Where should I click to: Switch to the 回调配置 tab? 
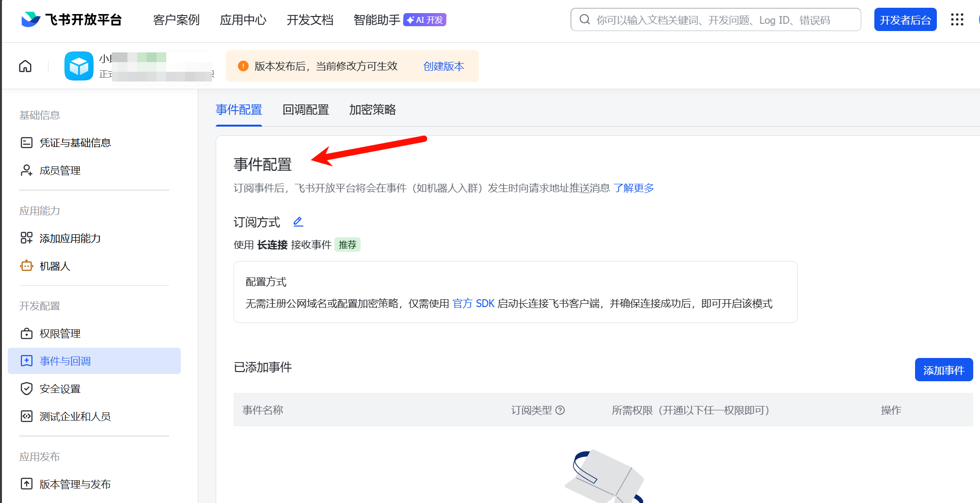click(x=305, y=110)
